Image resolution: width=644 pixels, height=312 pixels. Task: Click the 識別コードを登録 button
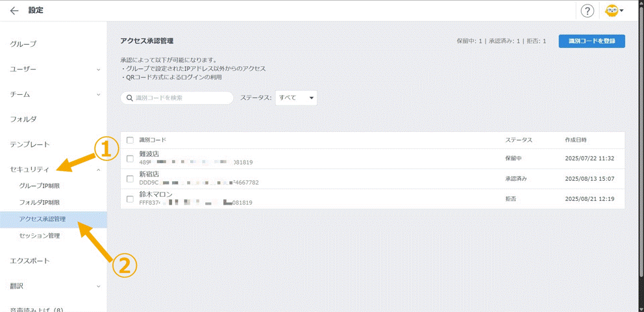[592, 41]
